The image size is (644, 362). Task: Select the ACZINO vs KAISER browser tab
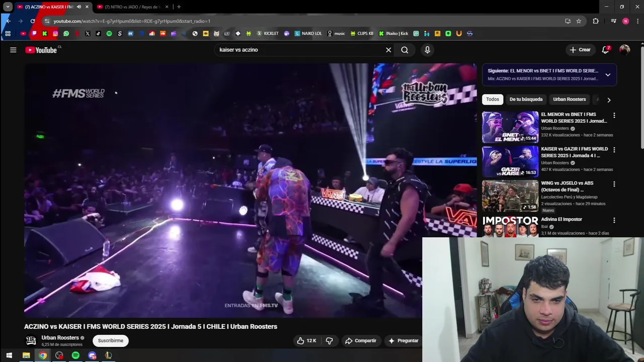(49, 7)
